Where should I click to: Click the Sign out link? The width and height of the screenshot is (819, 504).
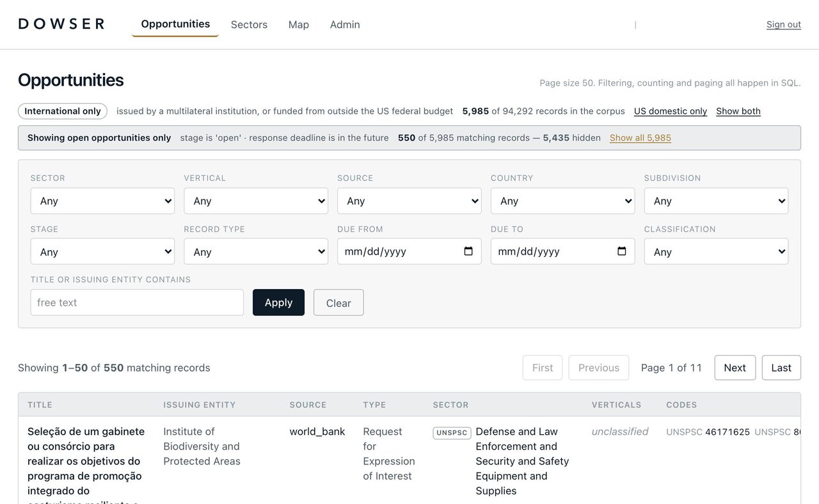click(784, 24)
